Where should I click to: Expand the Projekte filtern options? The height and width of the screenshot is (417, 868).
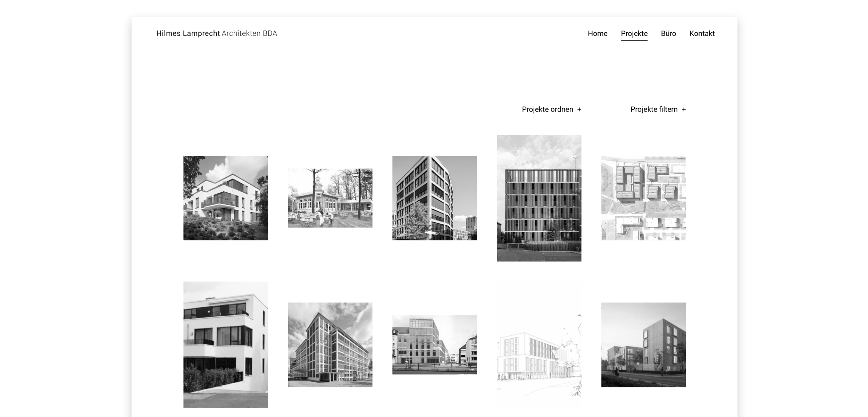(x=658, y=109)
